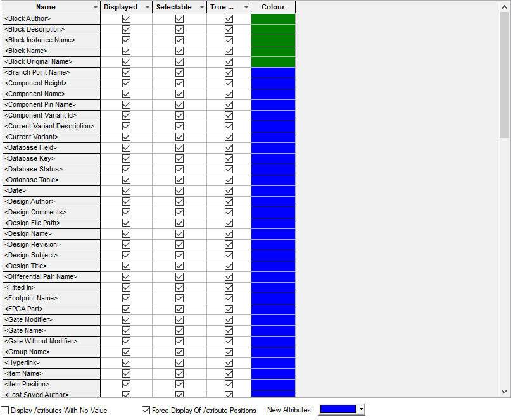Toggle True Type checkbox for Database Field

[229, 148]
